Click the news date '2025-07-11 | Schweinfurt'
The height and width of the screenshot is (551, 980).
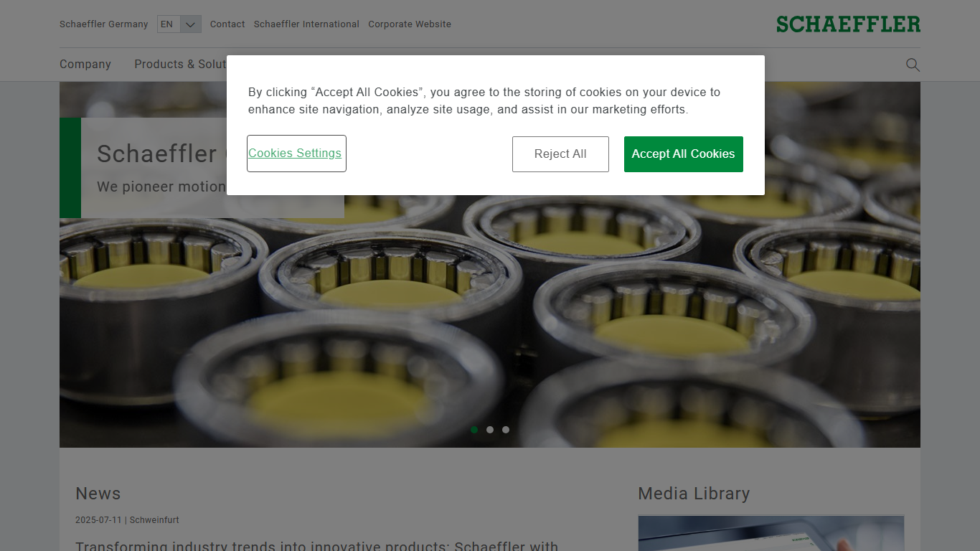tap(127, 520)
